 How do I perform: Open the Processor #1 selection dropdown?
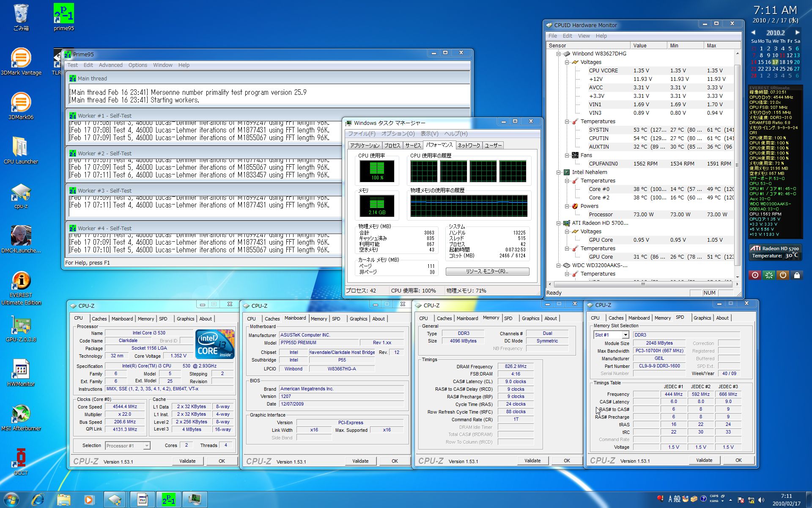[x=146, y=445]
